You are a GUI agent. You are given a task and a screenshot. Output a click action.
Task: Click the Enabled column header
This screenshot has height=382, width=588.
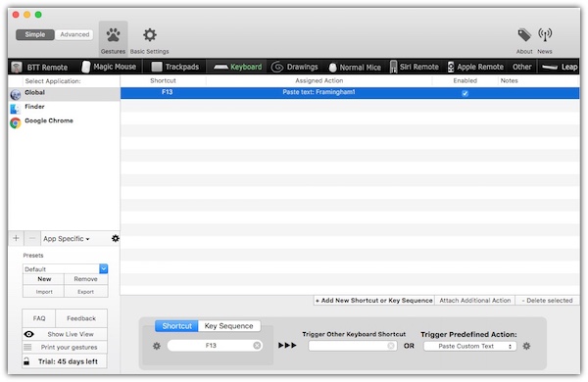(465, 80)
